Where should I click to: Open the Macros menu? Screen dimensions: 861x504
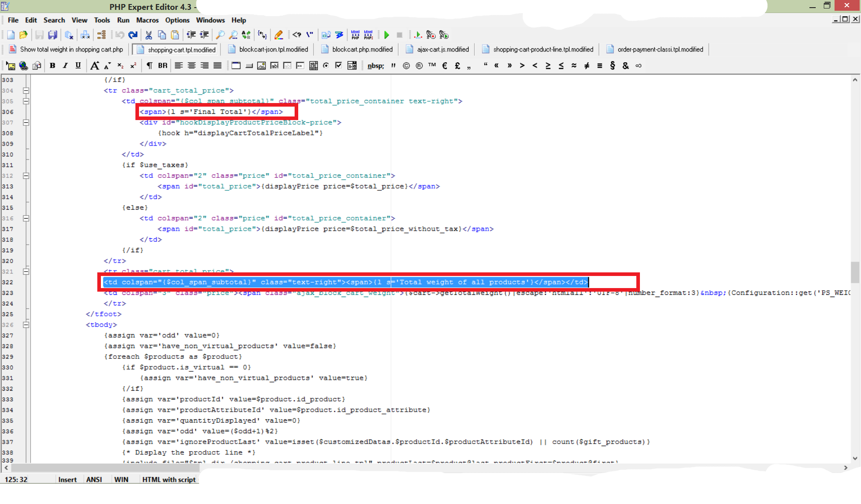tap(147, 20)
